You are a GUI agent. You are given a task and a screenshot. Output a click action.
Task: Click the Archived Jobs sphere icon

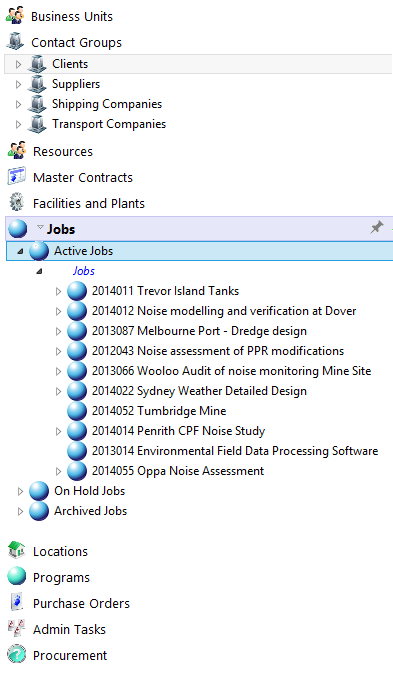tap(39, 511)
